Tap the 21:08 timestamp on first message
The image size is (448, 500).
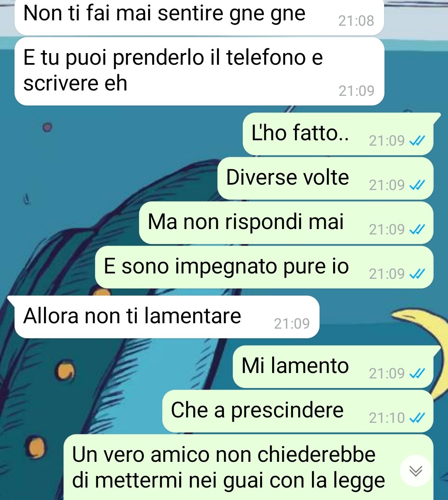click(x=356, y=21)
